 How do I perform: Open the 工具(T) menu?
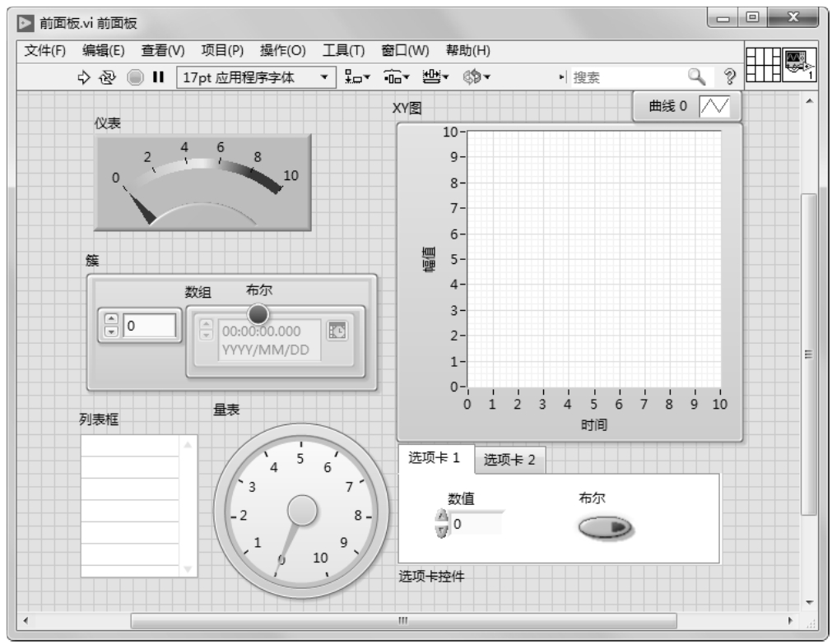pyautogui.click(x=343, y=50)
